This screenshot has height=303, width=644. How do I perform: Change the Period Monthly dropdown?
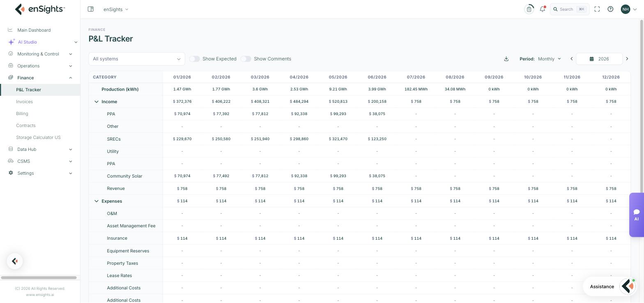[x=549, y=59]
